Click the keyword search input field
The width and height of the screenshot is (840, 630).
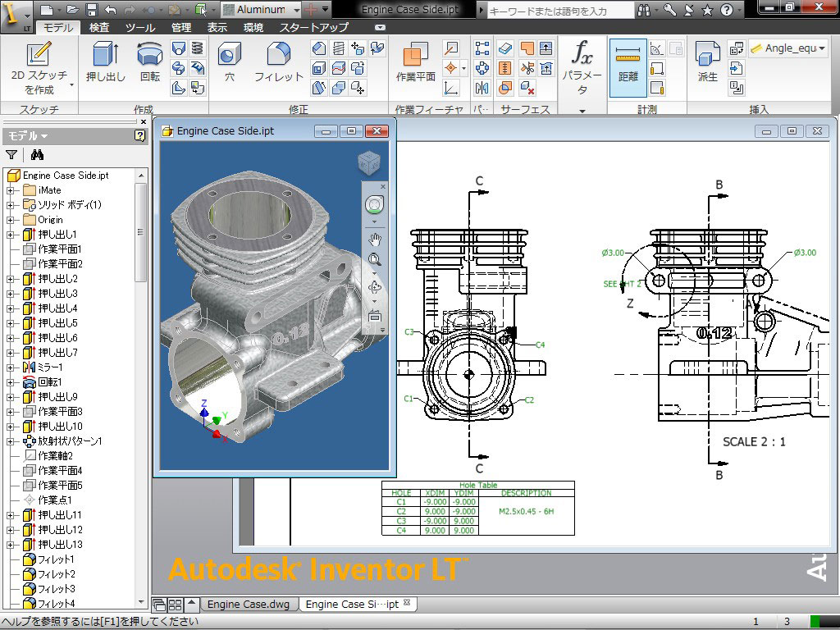pyautogui.click(x=558, y=11)
